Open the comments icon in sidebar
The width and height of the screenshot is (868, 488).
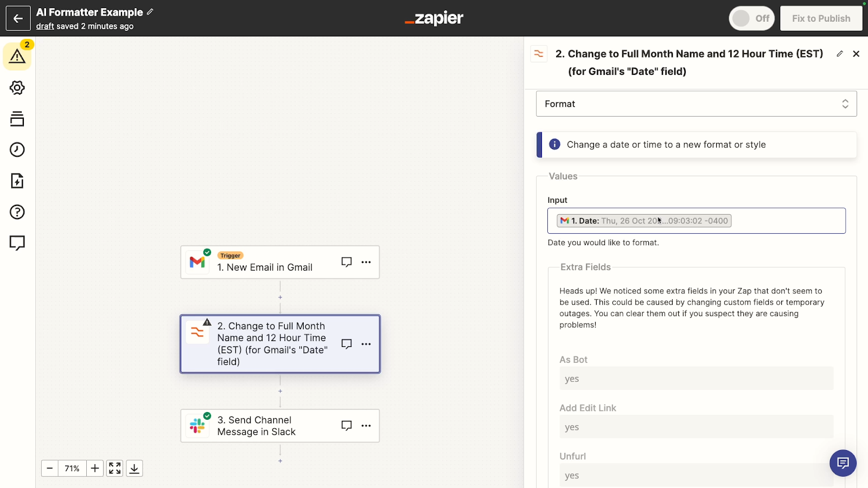click(x=17, y=243)
